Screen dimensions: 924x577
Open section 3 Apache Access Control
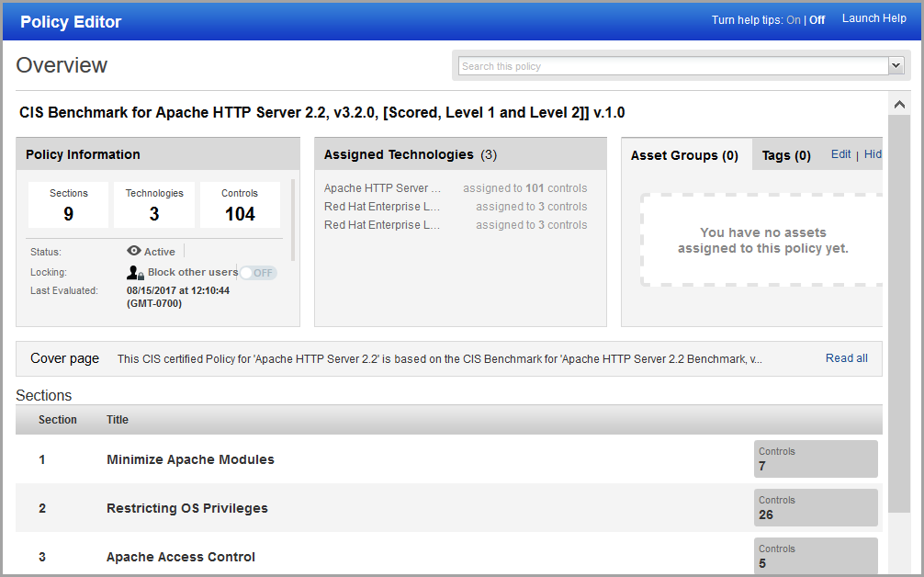180,557
